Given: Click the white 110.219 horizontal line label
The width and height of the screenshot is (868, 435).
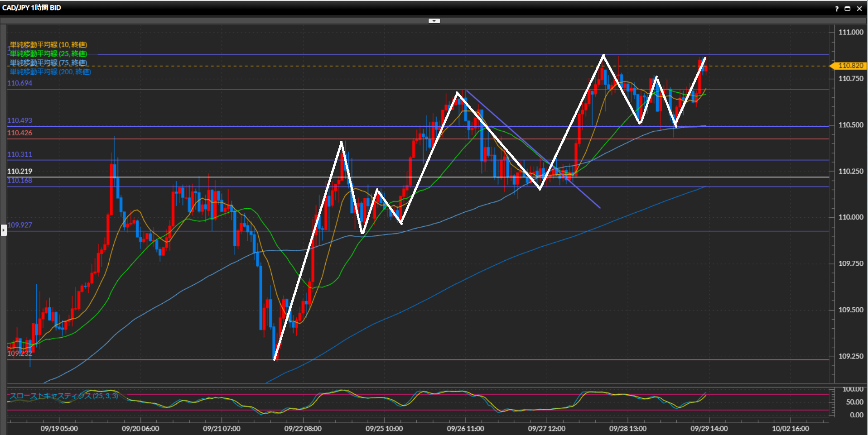Looking at the screenshot, I should tap(19, 171).
